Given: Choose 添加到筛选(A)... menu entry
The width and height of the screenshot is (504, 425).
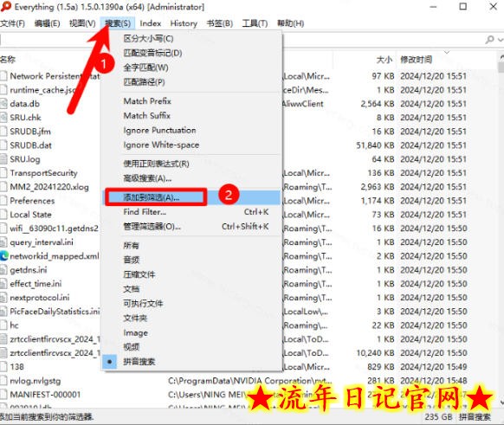Looking at the screenshot, I should pos(191,197).
